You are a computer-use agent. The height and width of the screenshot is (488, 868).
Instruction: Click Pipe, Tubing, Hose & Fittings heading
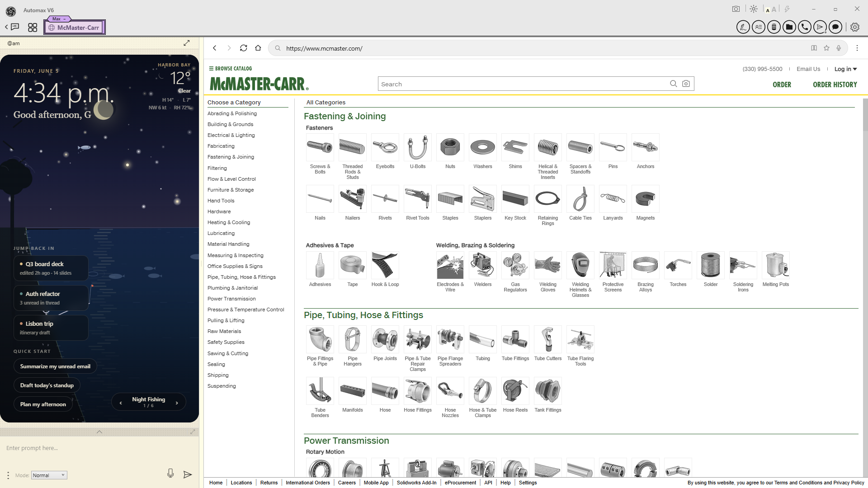(363, 315)
